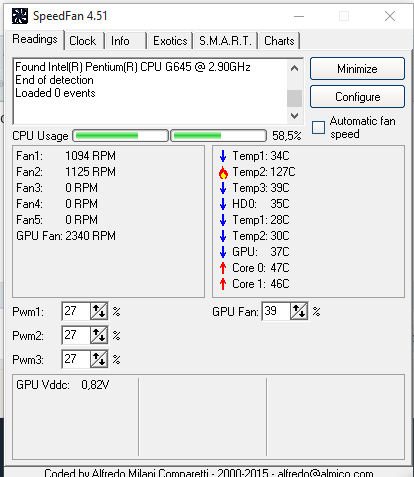The width and height of the screenshot is (414, 477).
Task: Click the first CPU Usage progress bar
Action: [120, 136]
